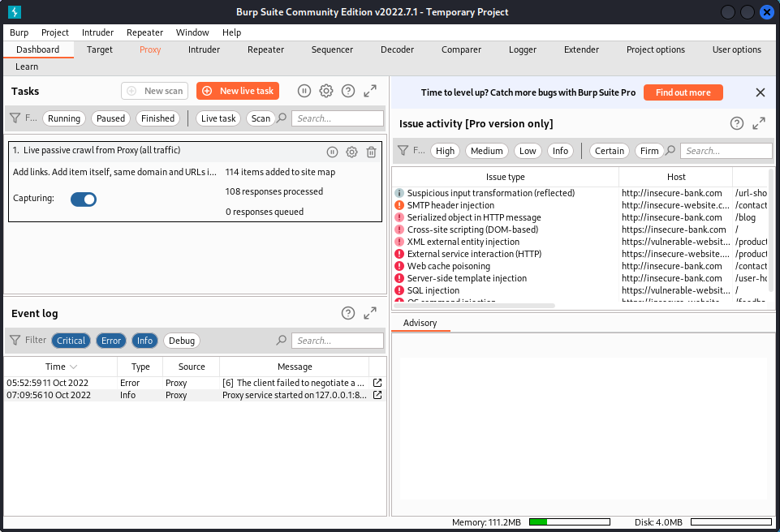Pause all tasks in the Tasks panel header
The image size is (780, 532).
click(x=304, y=91)
